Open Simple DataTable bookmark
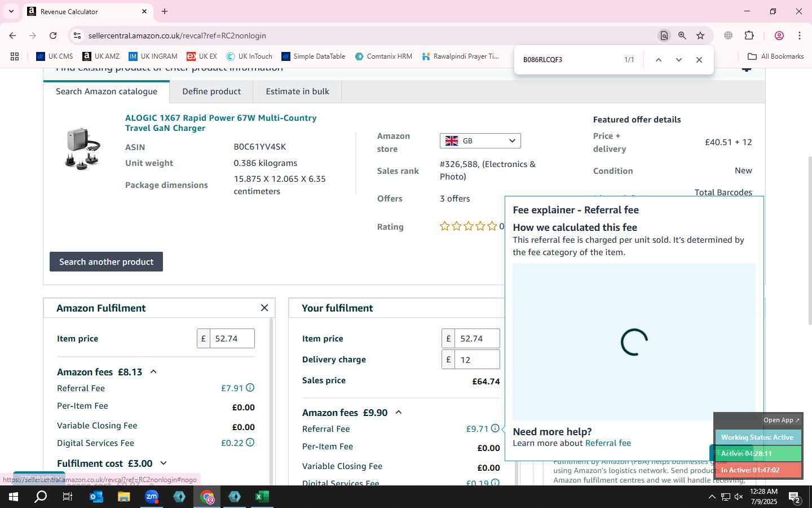The height and width of the screenshot is (508, 812). click(314, 56)
